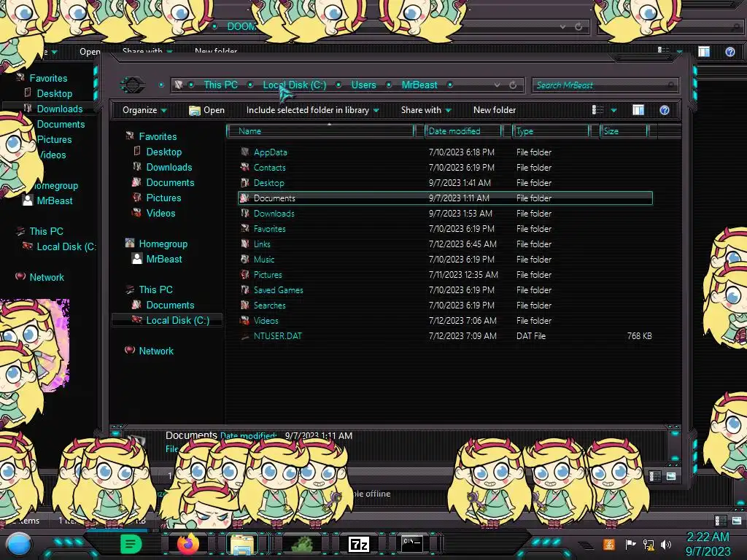Viewport: 747px width, 560px height.
Task: Sort by Type column header
Action: coord(551,131)
